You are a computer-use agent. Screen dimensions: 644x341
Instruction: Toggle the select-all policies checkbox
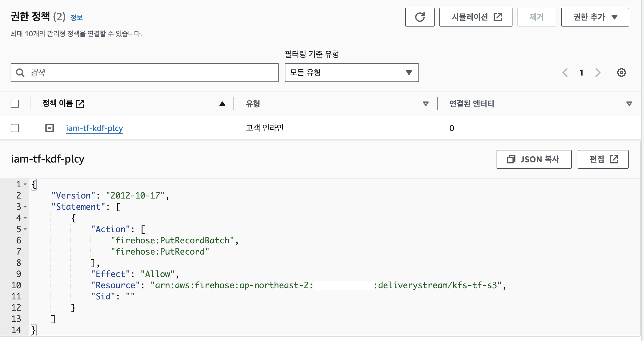(x=15, y=104)
